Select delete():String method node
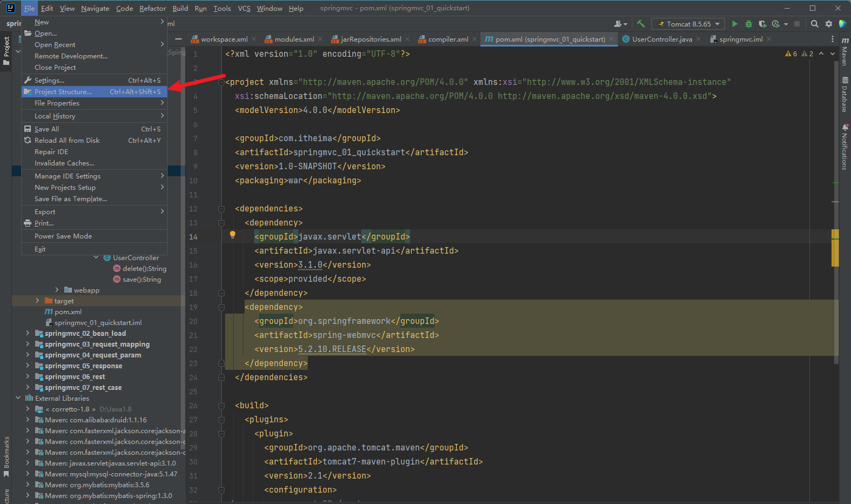The height and width of the screenshot is (504, 851). pos(144,269)
